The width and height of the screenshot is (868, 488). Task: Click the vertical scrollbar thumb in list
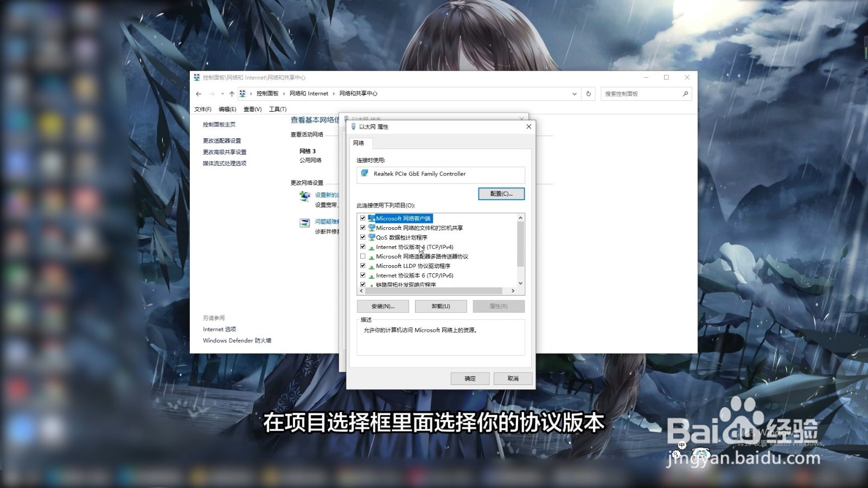coord(521,244)
